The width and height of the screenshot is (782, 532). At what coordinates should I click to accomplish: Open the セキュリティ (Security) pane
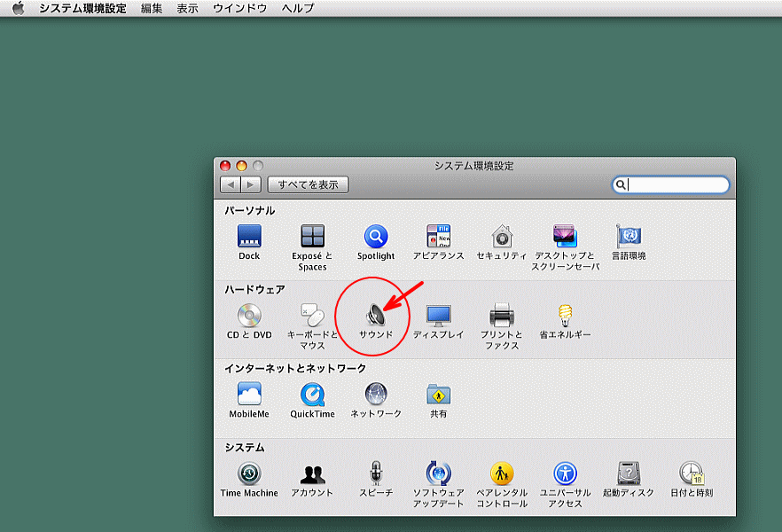click(x=502, y=237)
